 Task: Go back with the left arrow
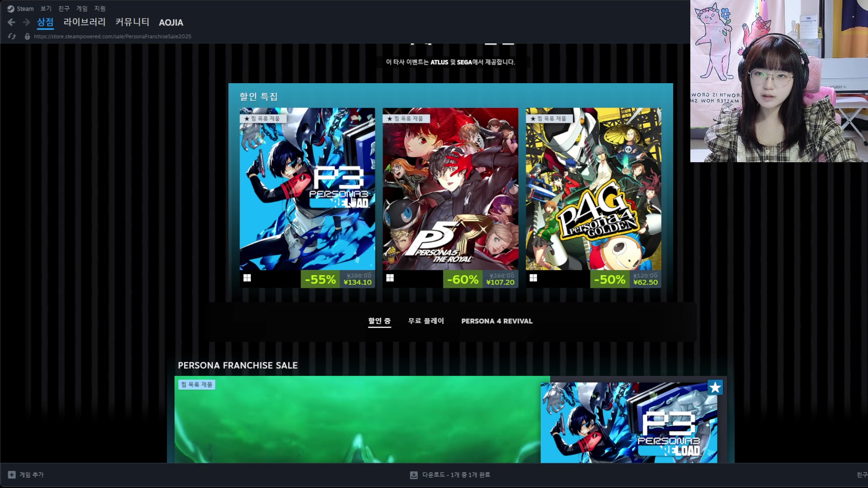pyautogui.click(x=11, y=22)
